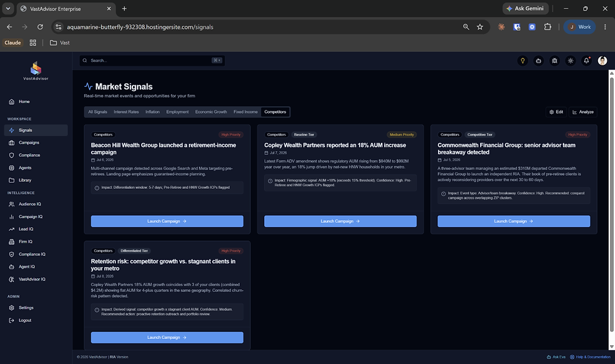Click the Analyze button
Screen dimensions: 615x364
point(583,112)
